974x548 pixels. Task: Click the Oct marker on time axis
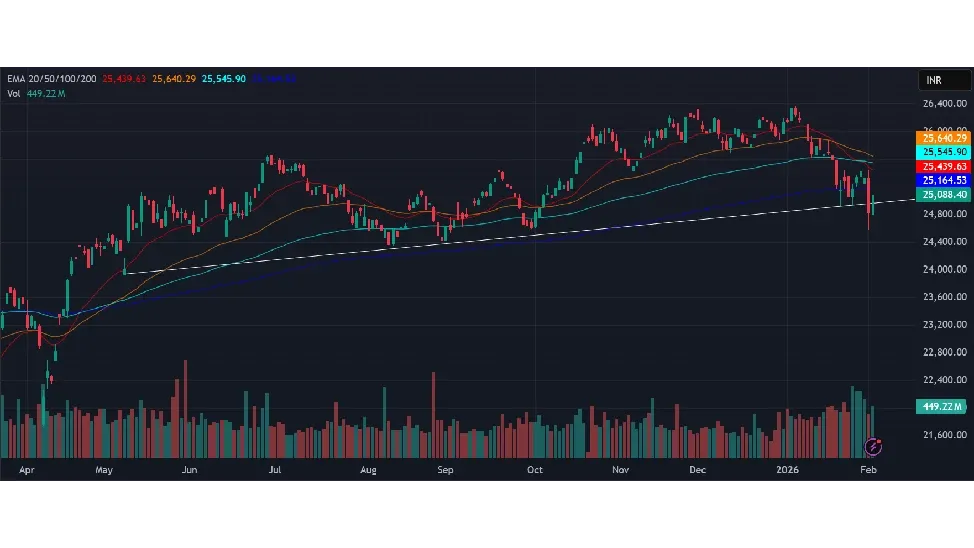(x=535, y=469)
